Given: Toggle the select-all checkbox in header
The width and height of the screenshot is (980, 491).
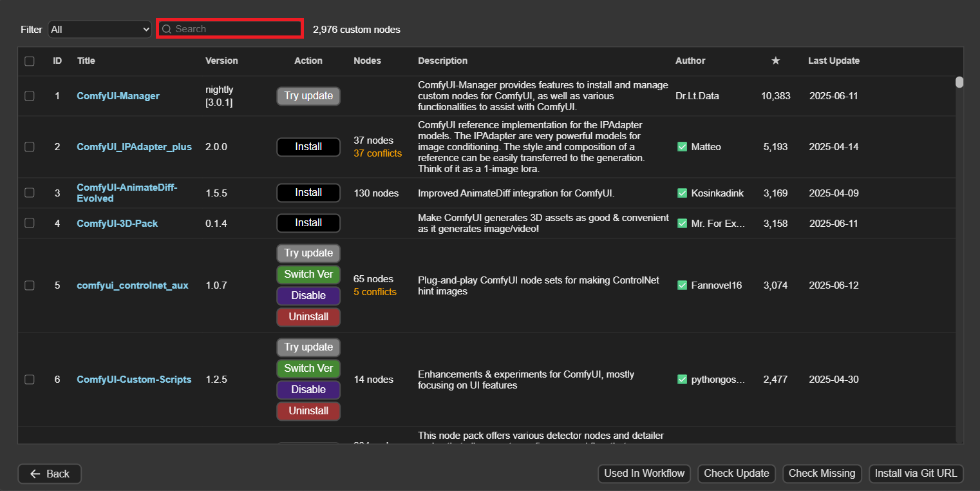Looking at the screenshot, I should coord(30,61).
